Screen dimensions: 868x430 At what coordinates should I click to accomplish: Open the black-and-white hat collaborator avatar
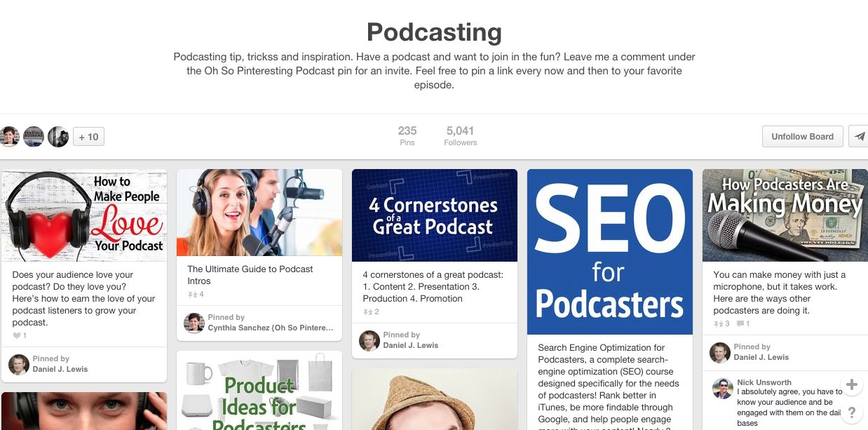[x=58, y=136]
